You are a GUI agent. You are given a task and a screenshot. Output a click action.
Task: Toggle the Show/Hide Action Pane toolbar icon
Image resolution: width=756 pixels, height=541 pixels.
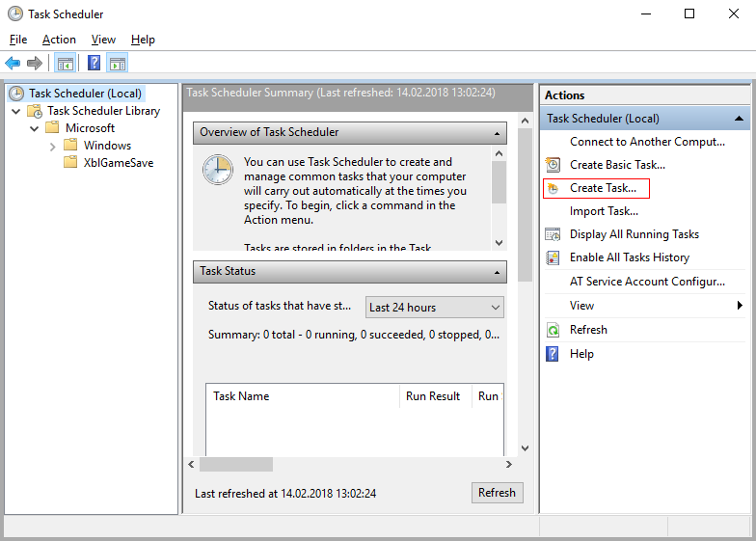tap(118, 64)
